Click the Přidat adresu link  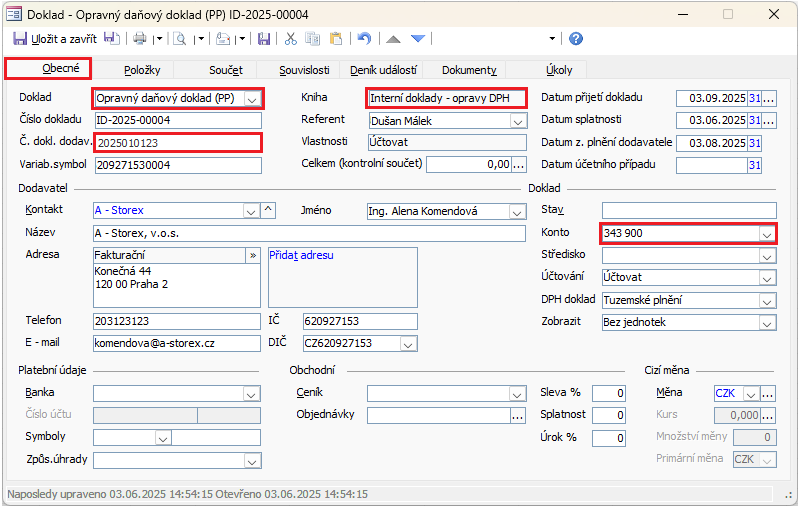301,255
